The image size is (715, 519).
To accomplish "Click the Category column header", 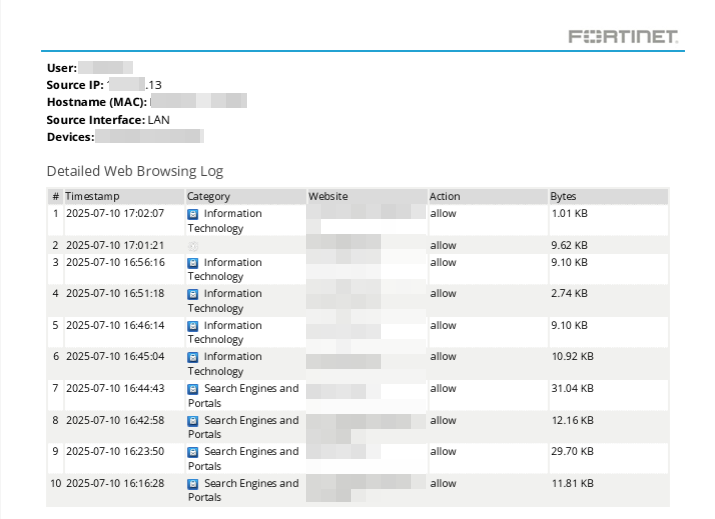I will click(208, 197).
